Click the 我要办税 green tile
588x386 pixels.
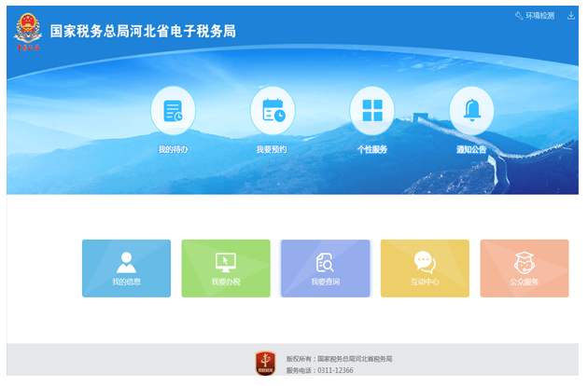coord(226,269)
